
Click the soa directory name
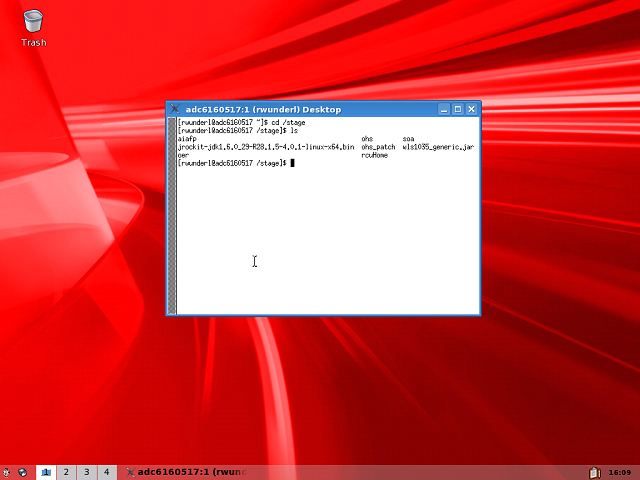[408, 139]
